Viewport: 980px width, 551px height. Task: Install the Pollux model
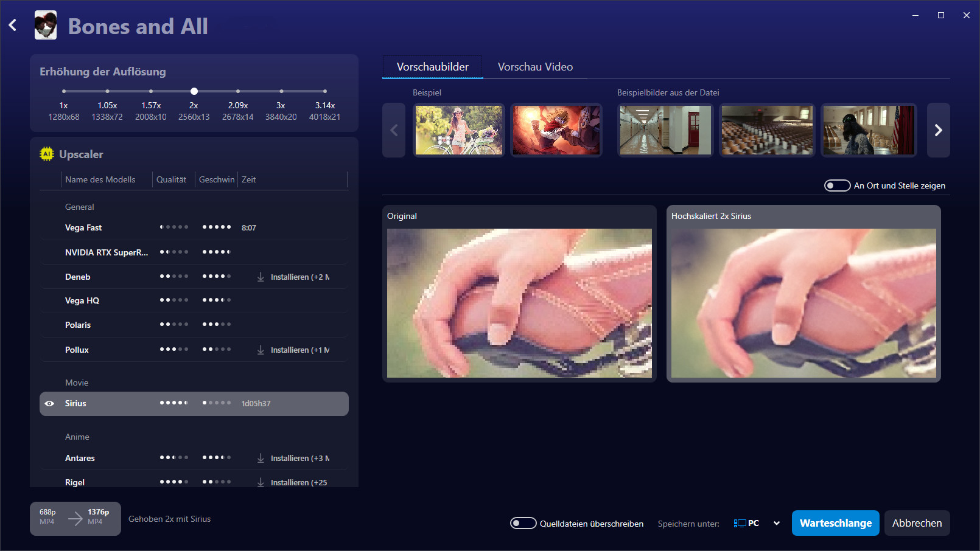293,350
